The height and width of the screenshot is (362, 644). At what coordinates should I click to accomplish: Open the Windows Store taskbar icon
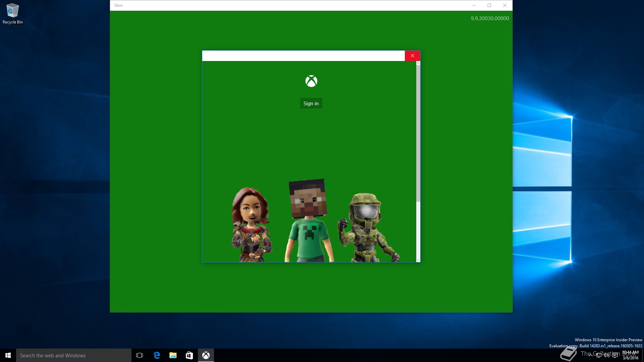(x=189, y=355)
